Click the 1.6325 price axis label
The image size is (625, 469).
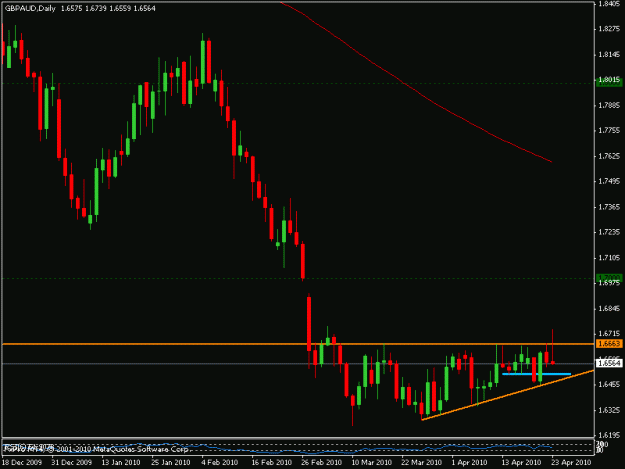tap(609, 410)
